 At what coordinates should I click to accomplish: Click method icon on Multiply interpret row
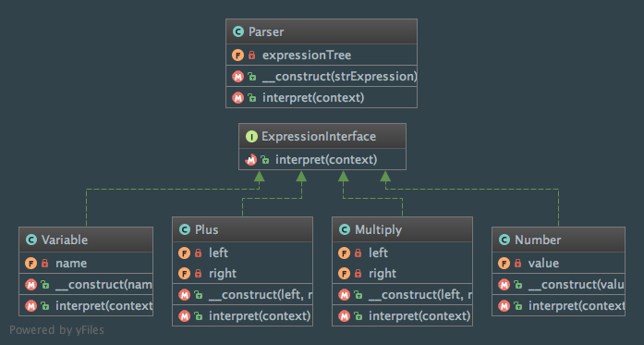pos(345,316)
